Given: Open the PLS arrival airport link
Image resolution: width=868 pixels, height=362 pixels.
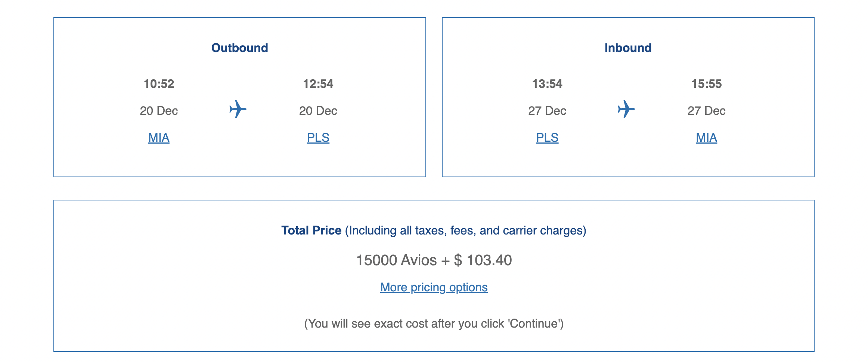Looking at the screenshot, I should pyautogui.click(x=318, y=138).
